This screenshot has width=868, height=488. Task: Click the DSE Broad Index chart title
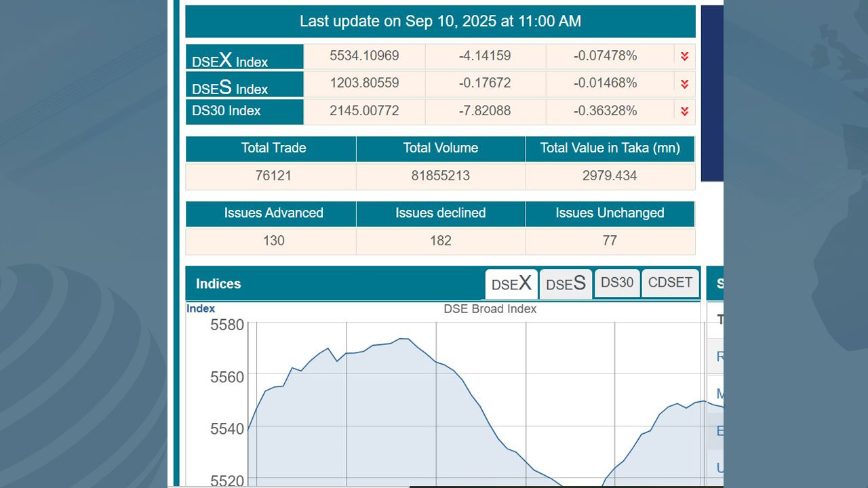coord(490,309)
